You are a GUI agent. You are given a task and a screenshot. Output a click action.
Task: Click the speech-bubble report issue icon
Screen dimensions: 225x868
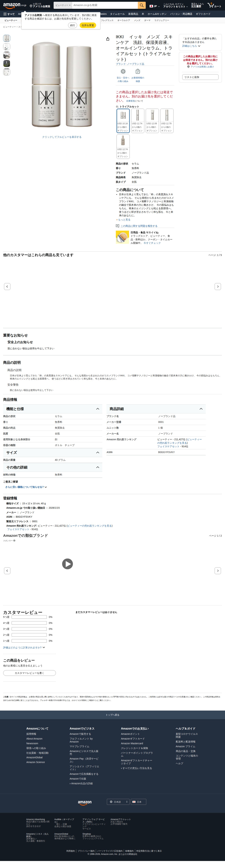(x=117, y=226)
